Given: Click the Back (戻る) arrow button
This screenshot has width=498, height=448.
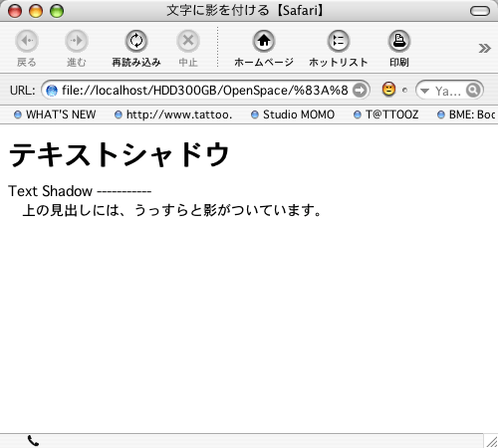Looking at the screenshot, I should (27, 41).
